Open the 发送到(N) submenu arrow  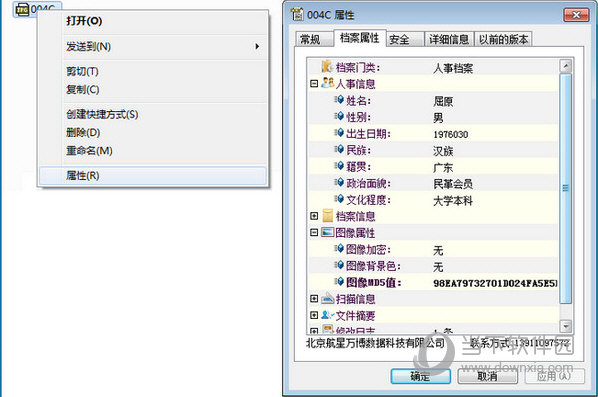[x=257, y=46]
